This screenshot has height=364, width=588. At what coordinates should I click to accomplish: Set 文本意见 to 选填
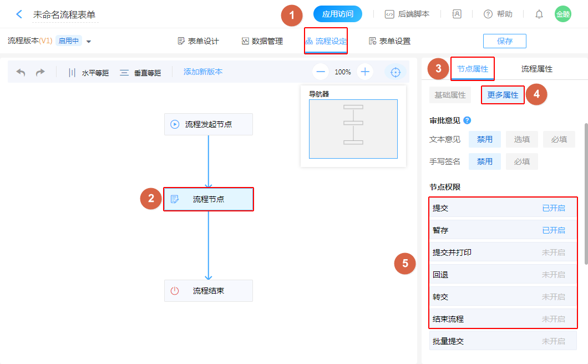(x=521, y=139)
